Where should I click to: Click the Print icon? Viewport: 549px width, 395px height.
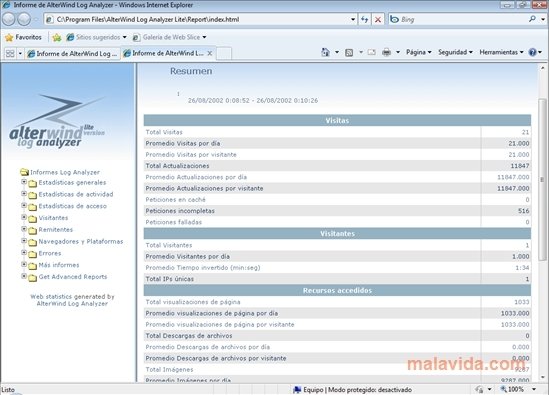[x=387, y=53]
